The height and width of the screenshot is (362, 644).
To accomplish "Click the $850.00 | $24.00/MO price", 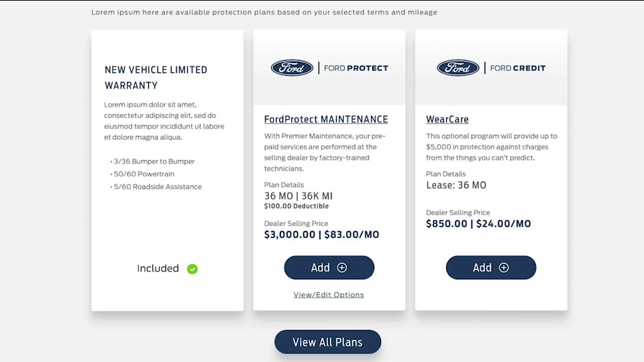I will pyautogui.click(x=478, y=224).
